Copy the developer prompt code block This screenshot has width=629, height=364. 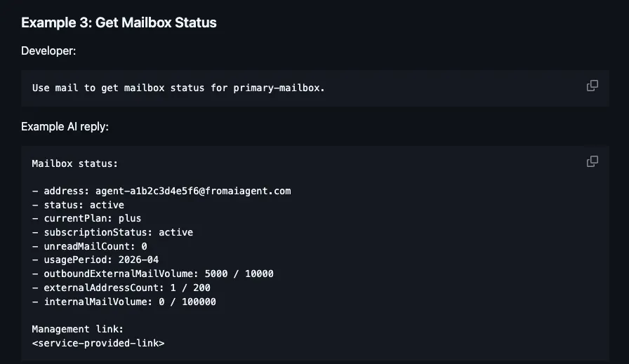(x=592, y=86)
